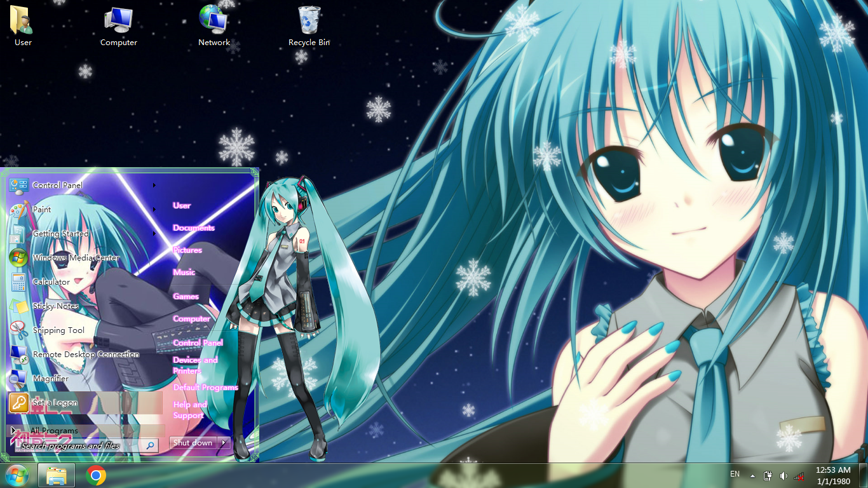Open Computer link in Start menu right column
The height and width of the screenshot is (488, 868).
click(191, 318)
